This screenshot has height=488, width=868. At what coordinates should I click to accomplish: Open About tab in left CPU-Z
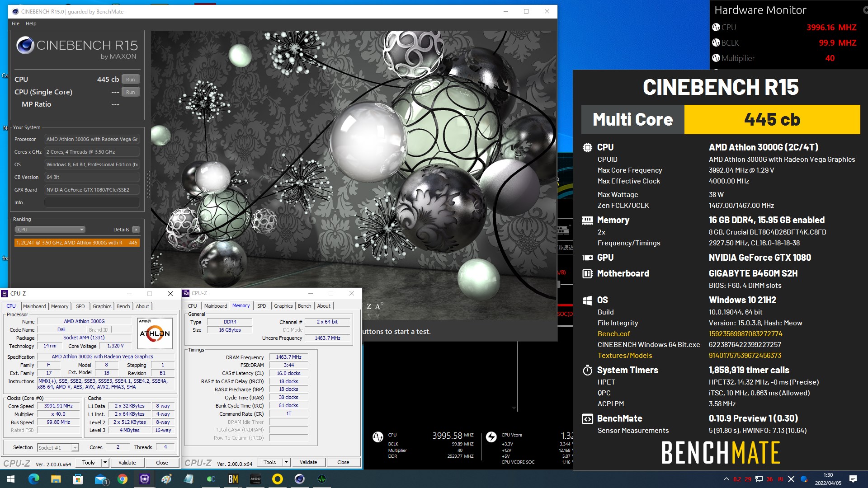142,306
